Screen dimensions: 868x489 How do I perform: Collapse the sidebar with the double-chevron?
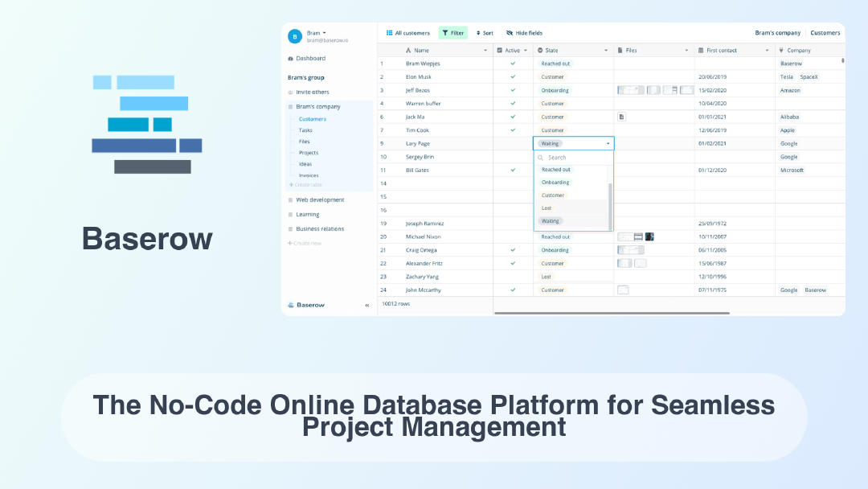click(367, 305)
